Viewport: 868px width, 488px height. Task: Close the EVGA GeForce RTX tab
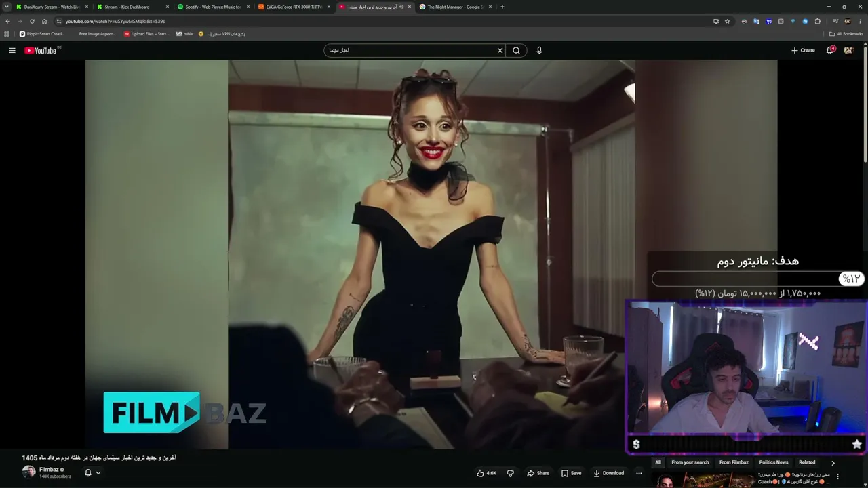click(328, 7)
